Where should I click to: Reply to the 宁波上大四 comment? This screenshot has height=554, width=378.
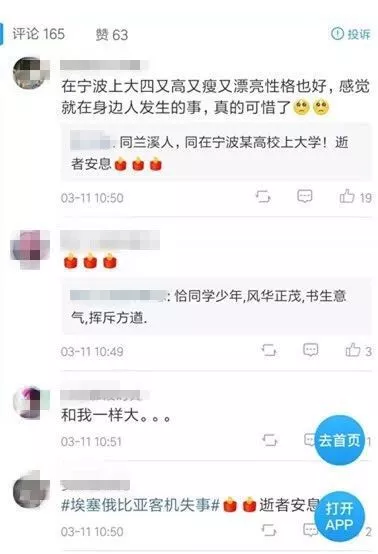(305, 196)
